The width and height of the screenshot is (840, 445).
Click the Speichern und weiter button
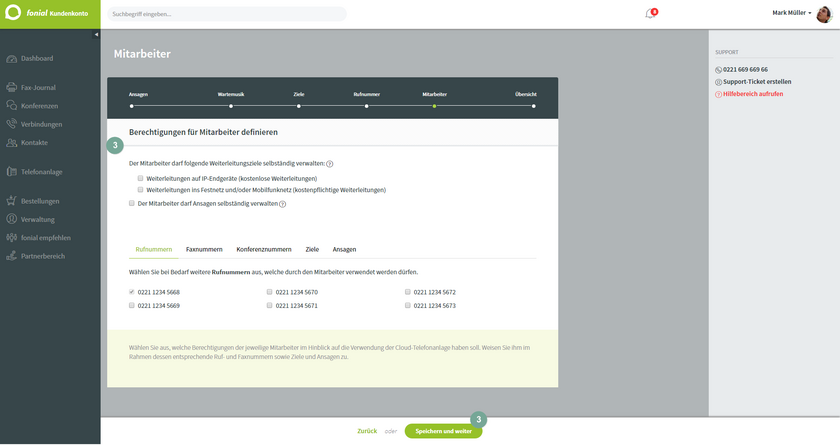443,431
